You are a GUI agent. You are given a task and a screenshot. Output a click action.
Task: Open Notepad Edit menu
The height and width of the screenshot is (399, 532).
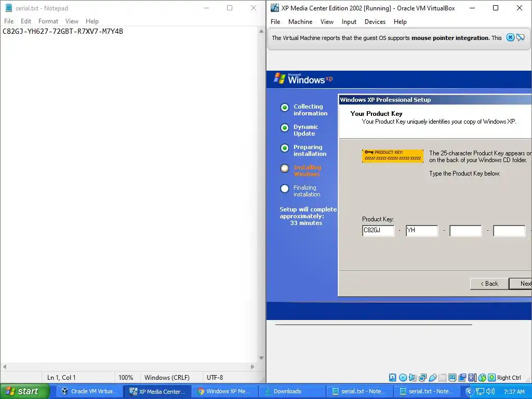point(26,21)
